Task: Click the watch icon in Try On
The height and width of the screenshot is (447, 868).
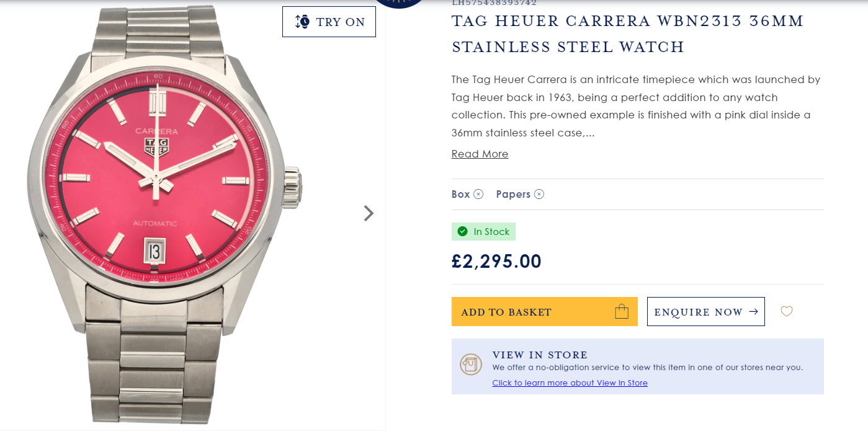Action: tap(302, 22)
